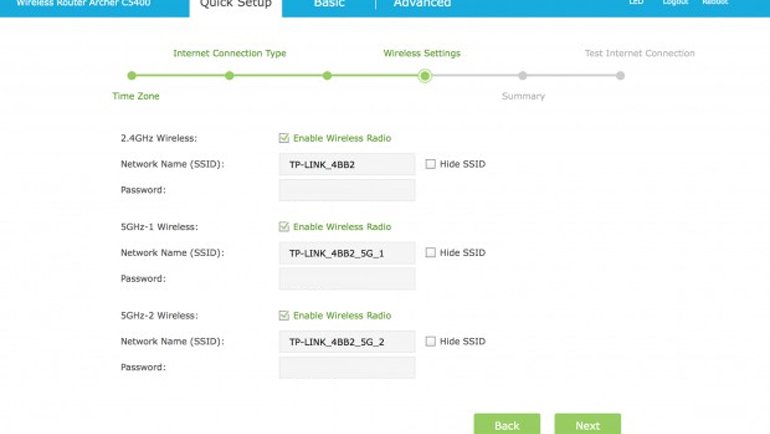Open the Quick Setup tab
The width and height of the screenshot is (770, 434).
[235, 5]
